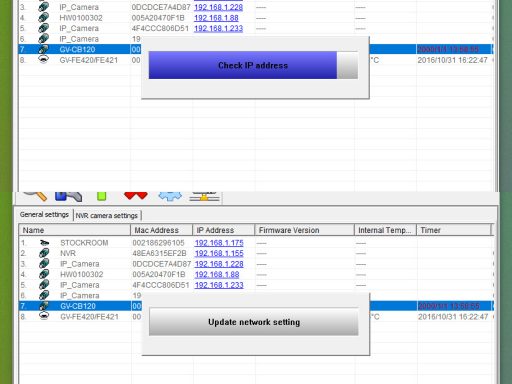Click MAC 002186296105 cell

158,243
